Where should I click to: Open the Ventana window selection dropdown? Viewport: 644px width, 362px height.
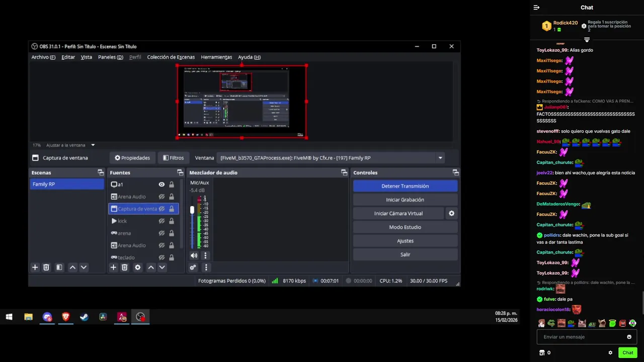(331, 158)
